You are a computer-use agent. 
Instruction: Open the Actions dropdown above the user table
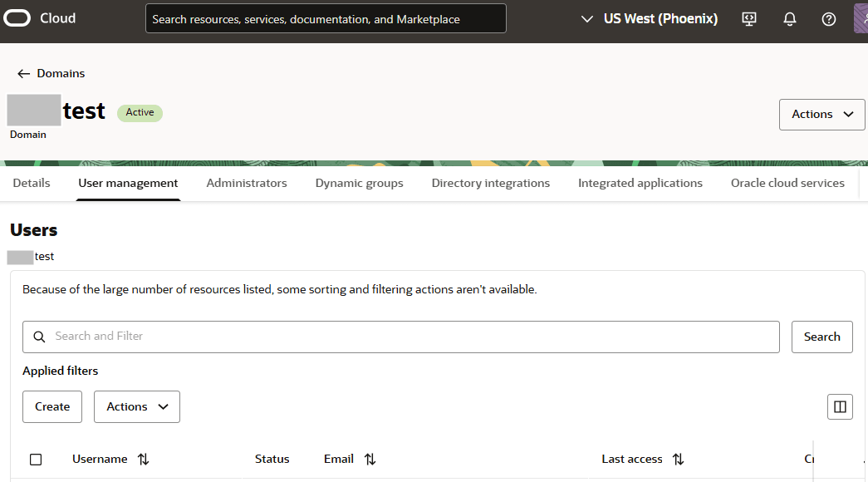coord(136,406)
